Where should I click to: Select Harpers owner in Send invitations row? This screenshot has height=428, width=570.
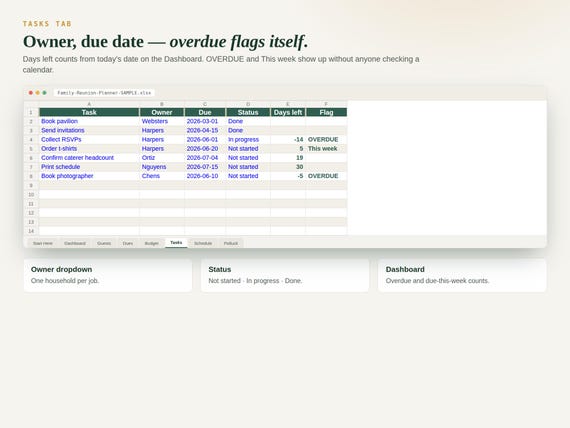tap(162, 130)
